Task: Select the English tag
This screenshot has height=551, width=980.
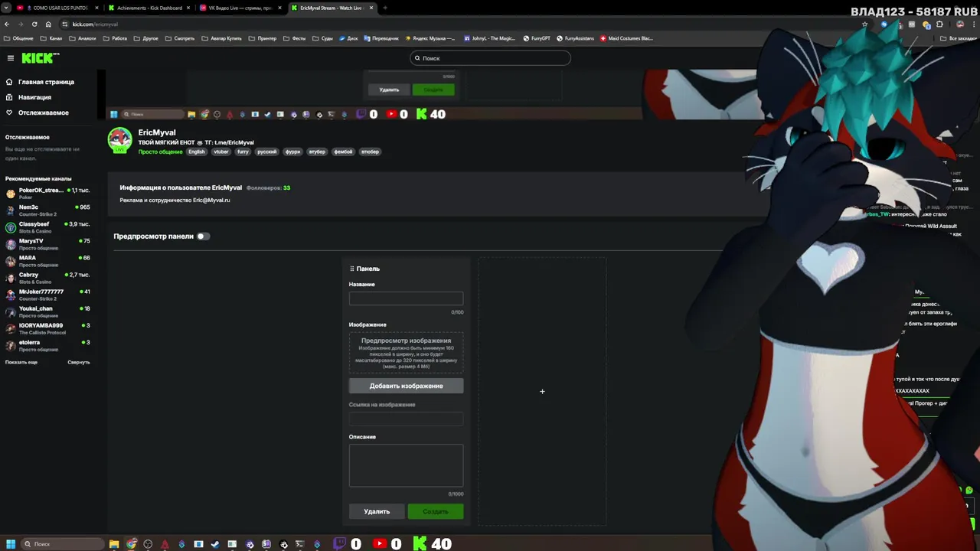Action: 197,152
